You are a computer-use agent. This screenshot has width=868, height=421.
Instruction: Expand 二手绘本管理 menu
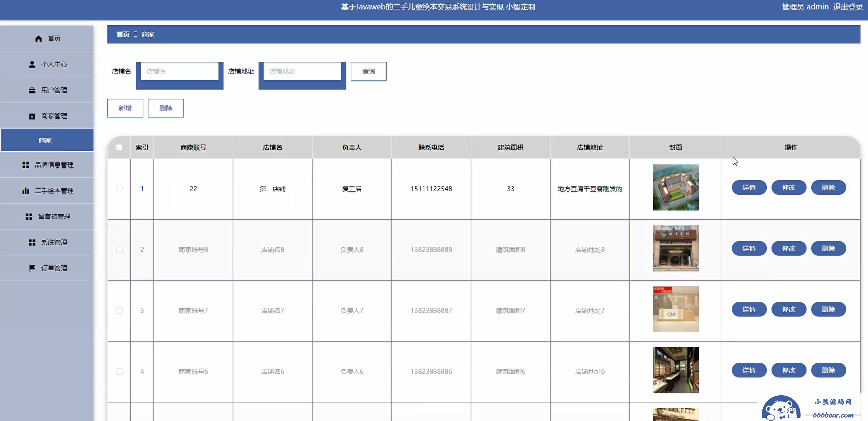click(x=47, y=191)
